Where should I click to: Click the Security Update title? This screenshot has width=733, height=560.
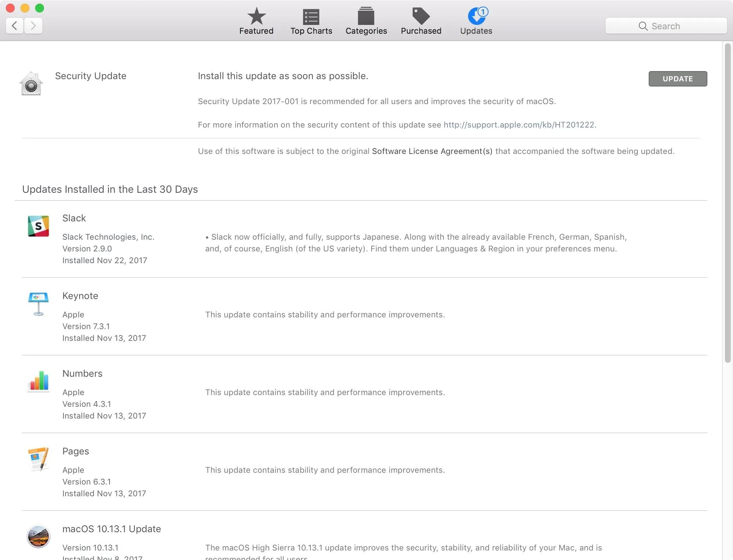[x=91, y=76]
